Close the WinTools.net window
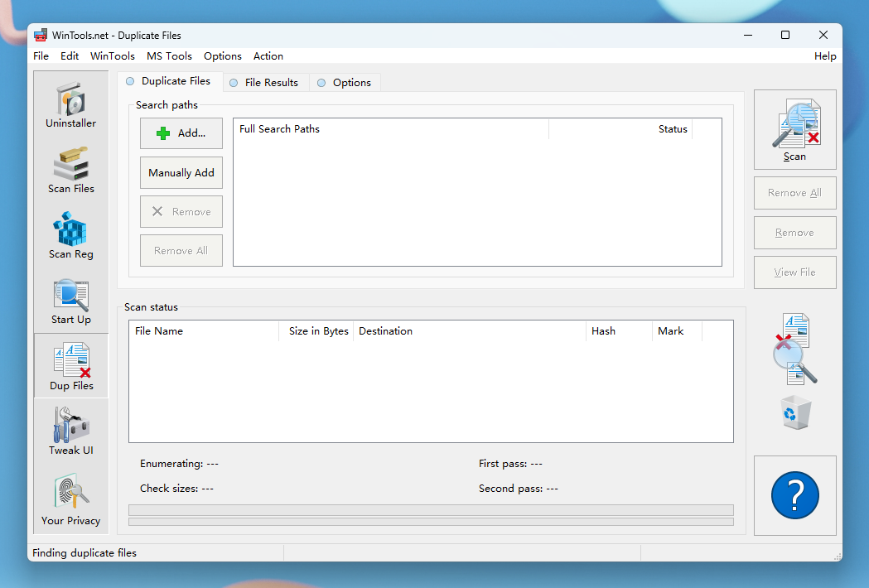The width and height of the screenshot is (869, 588). 823,35
